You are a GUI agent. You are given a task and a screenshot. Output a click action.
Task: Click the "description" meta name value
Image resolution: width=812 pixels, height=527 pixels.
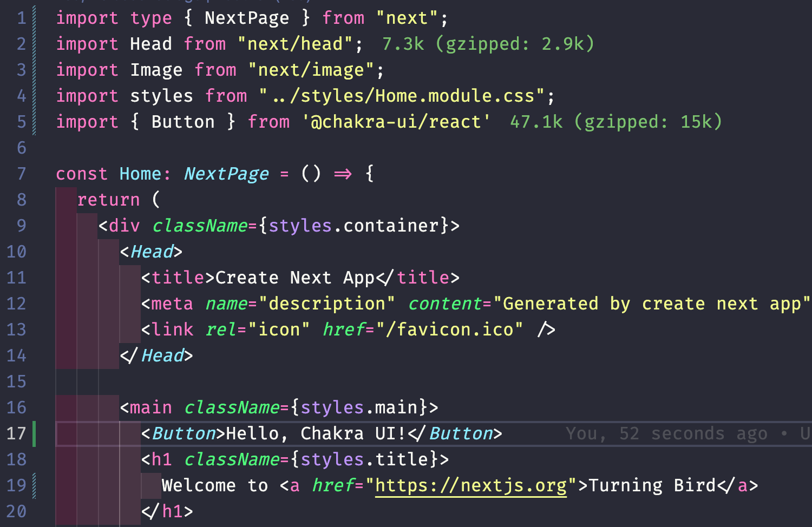pyautogui.click(x=327, y=304)
